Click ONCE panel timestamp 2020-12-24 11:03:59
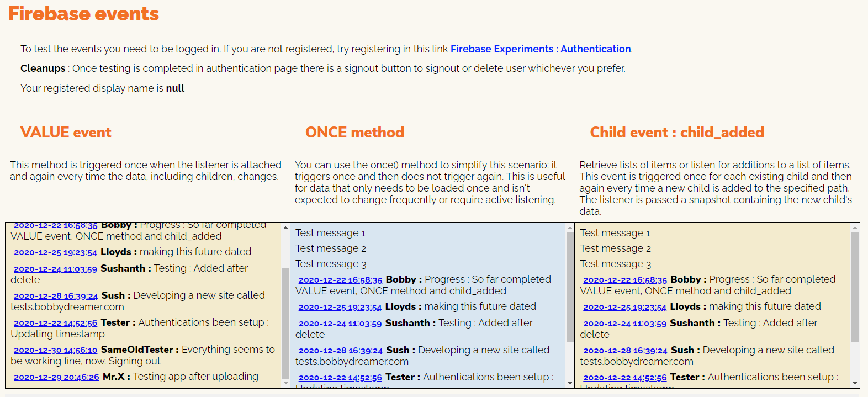The height and width of the screenshot is (397, 868). tap(340, 324)
